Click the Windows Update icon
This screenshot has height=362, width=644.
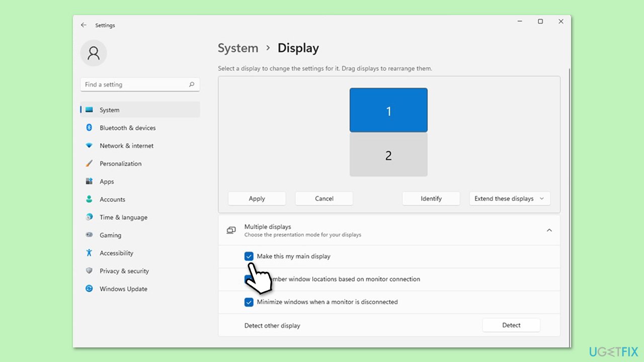pyautogui.click(x=89, y=289)
